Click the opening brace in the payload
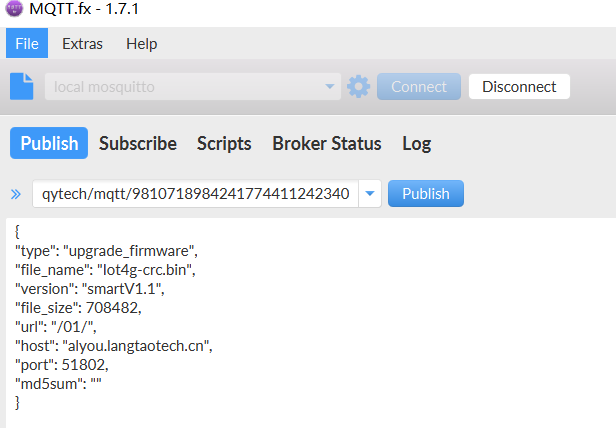The height and width of the screenshot is (428, 616). (x=17, y=231)
